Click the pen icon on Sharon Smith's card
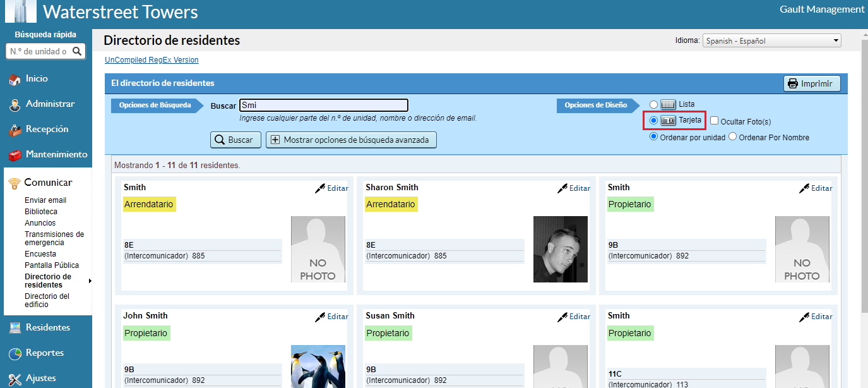868x388 pixels. click(x=562, y=188)
